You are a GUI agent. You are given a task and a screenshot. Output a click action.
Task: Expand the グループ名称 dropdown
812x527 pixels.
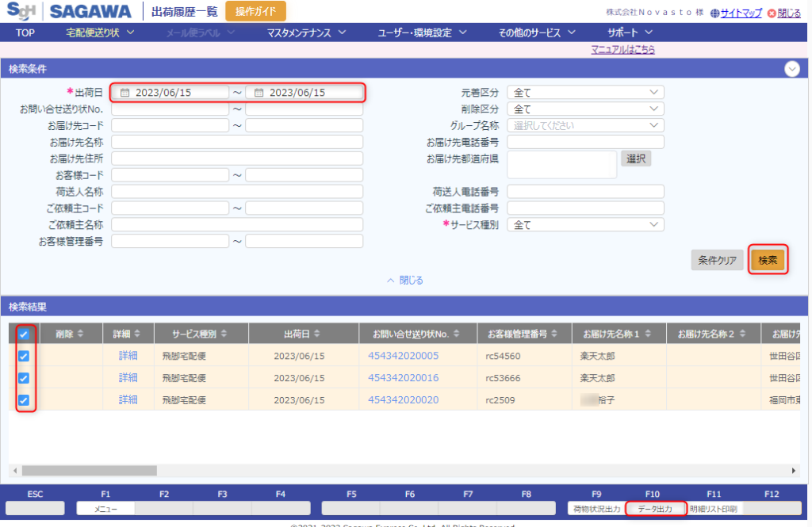(x=585, y=125)
